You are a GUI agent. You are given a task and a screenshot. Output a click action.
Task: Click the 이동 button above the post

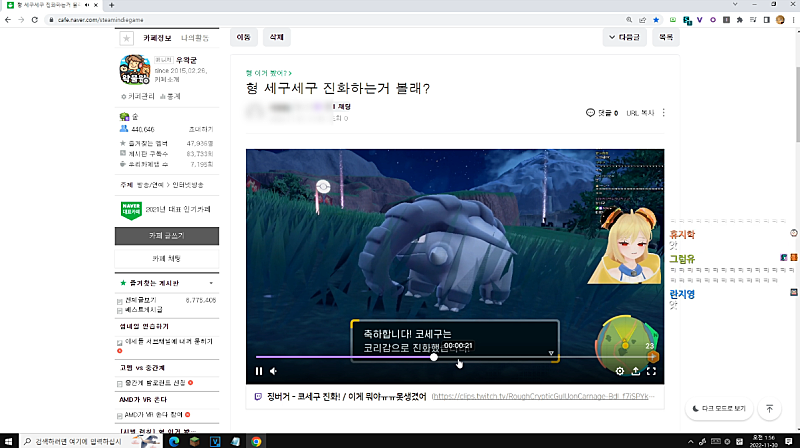pyautogui.click(x=243, y=37)
